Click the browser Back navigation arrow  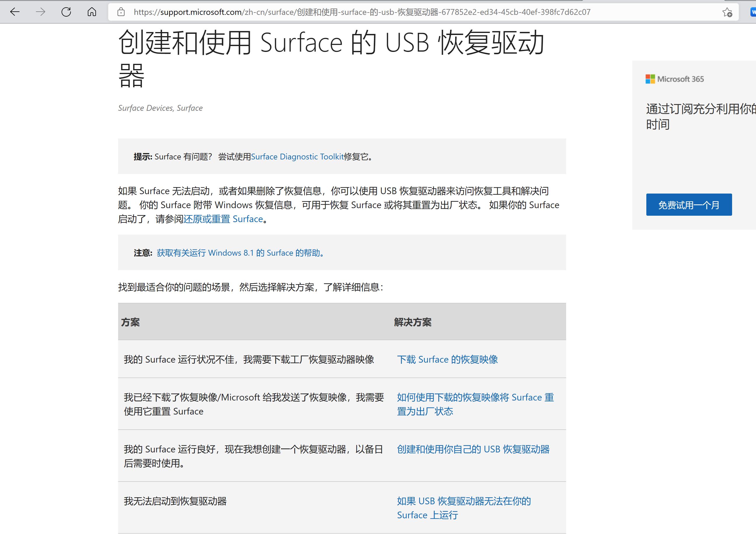15,12
